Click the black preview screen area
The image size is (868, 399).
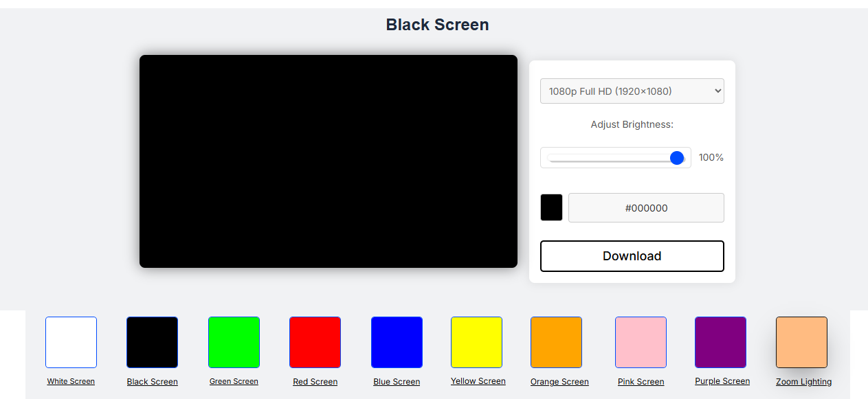329,161
